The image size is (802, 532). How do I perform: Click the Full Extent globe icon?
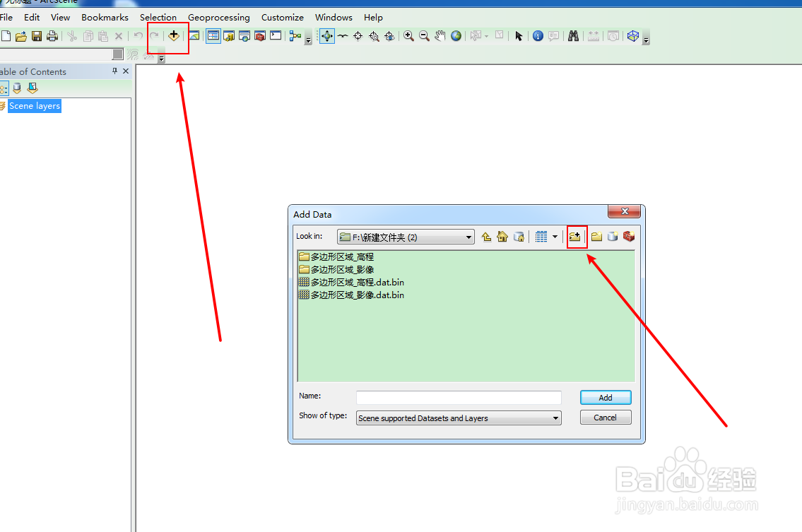click(456, 36)
